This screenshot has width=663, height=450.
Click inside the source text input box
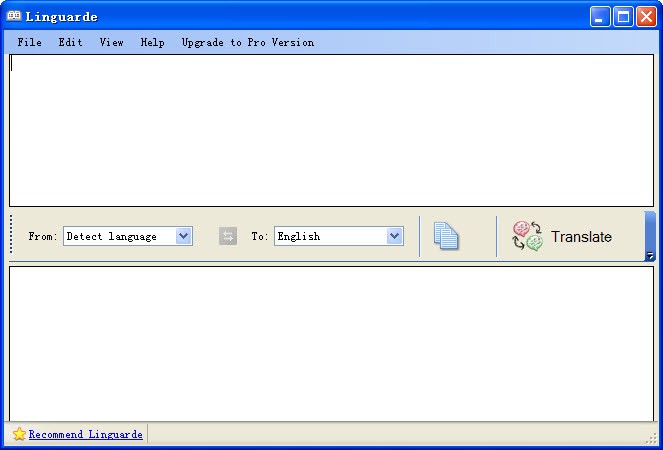(332, 130)
